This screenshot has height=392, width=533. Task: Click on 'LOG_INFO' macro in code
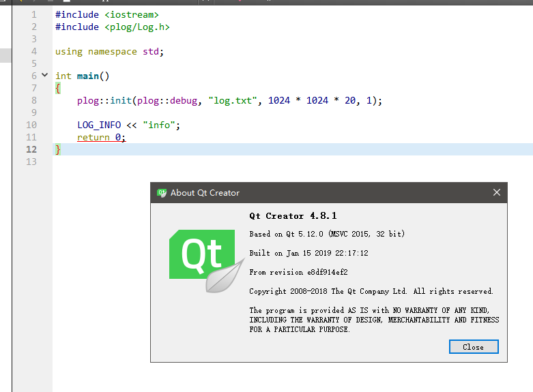click(99, 125)
